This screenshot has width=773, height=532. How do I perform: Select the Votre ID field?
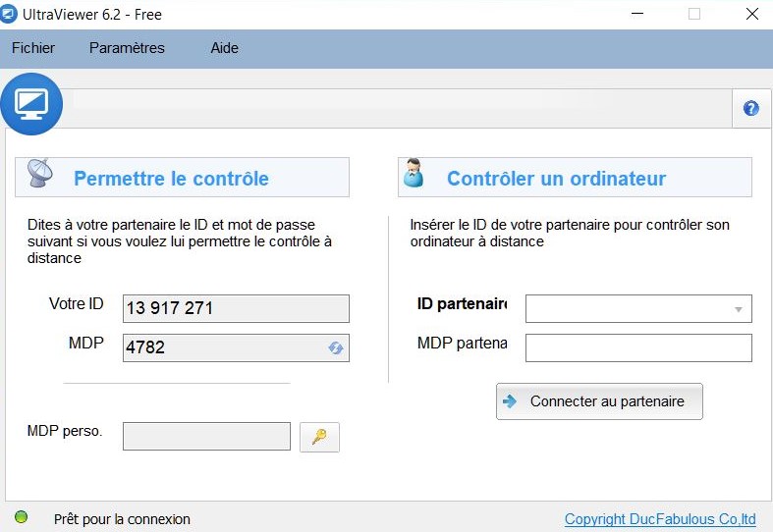coord(236,308)
